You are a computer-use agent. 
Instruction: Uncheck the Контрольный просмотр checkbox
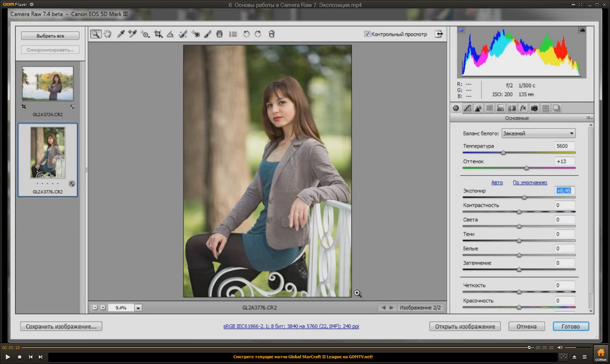(367, 34)
